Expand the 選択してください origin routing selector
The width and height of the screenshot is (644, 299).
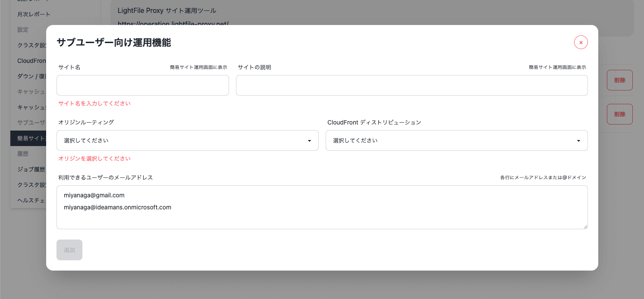(187, 140)
